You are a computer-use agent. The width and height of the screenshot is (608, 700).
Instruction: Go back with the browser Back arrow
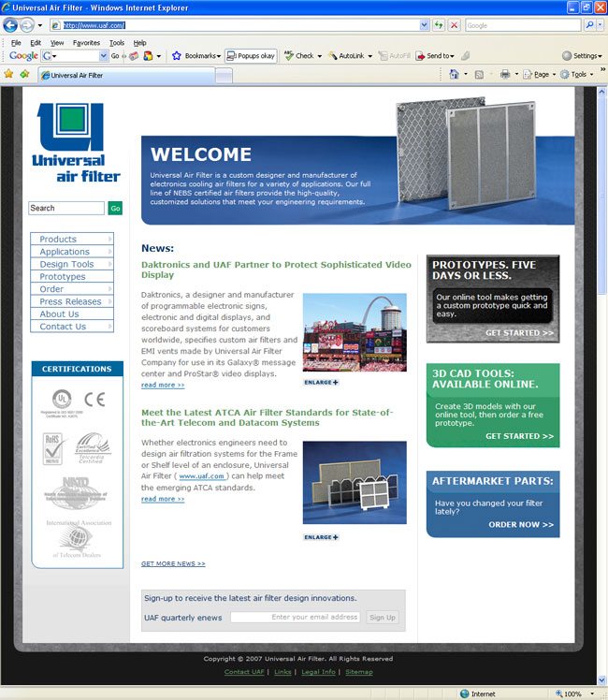[10, 25]
